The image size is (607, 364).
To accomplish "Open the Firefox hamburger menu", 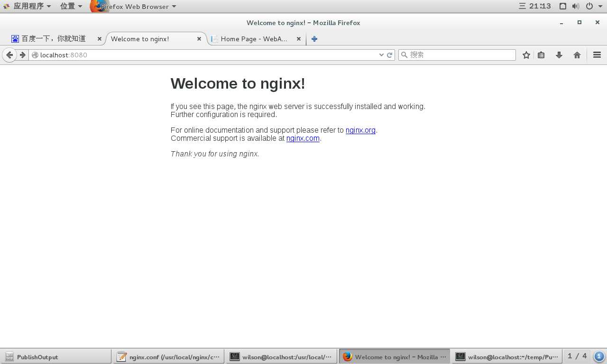I will [x=597, y=55].
